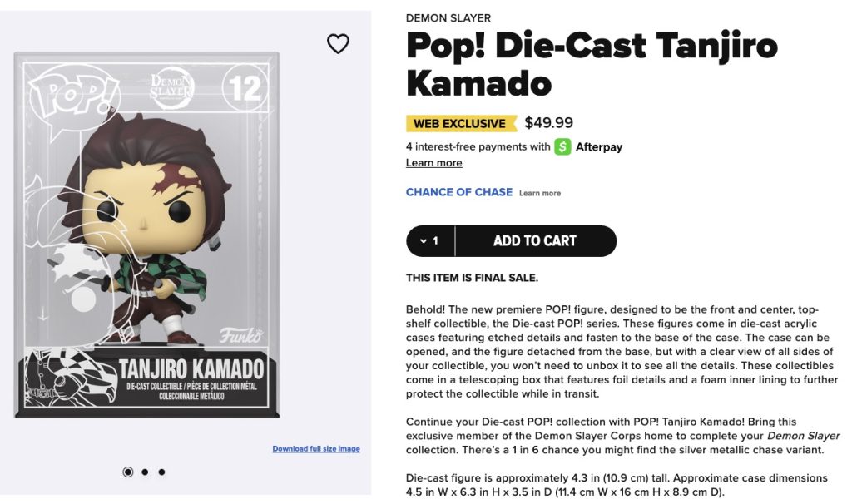Click Download full size image link
The width and height of the screenshot is (852, 504).
tap(316, 449)
